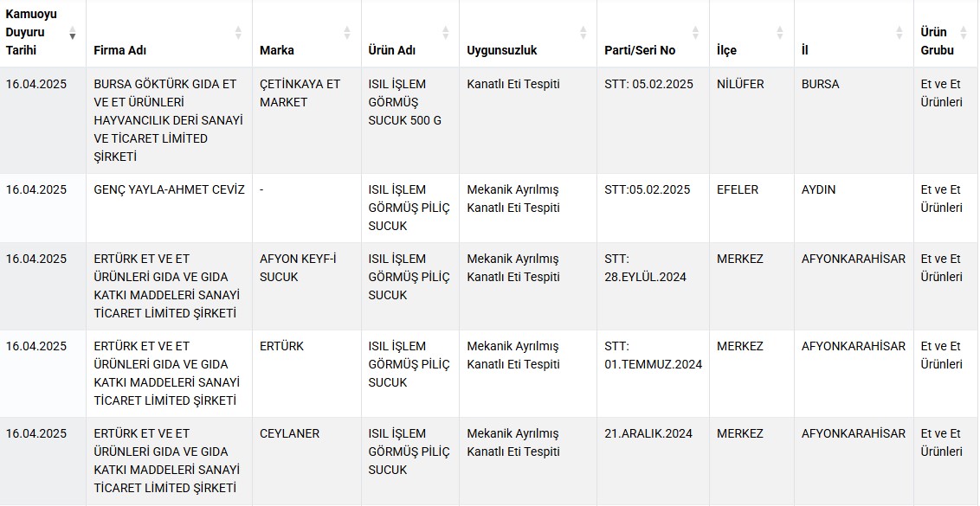The height and width of the screenshot is (506, 980).
Task: Toggle sorting on the Marka column arrows
Action: pos(347,33)
